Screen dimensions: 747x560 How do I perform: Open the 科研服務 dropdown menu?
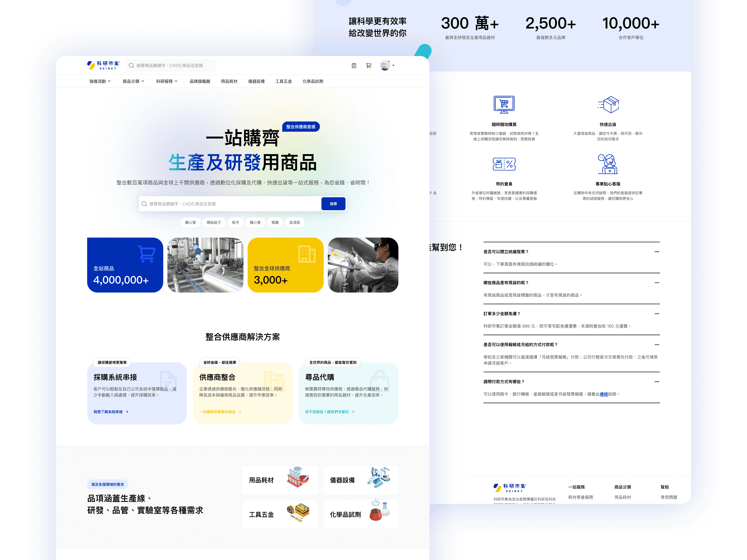pyautogui.click(x=167, y=81)
